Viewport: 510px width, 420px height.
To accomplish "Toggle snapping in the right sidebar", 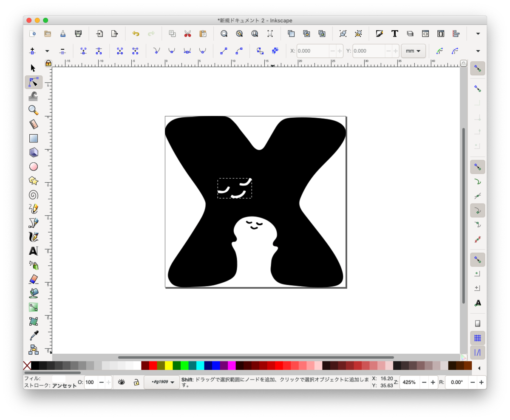I will coord(477,68).
